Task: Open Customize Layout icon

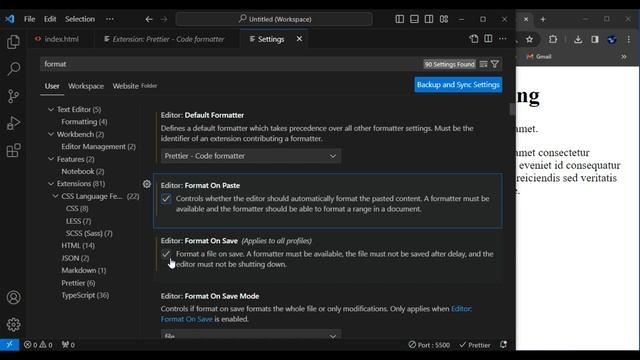Action: [x=444, y=19]
